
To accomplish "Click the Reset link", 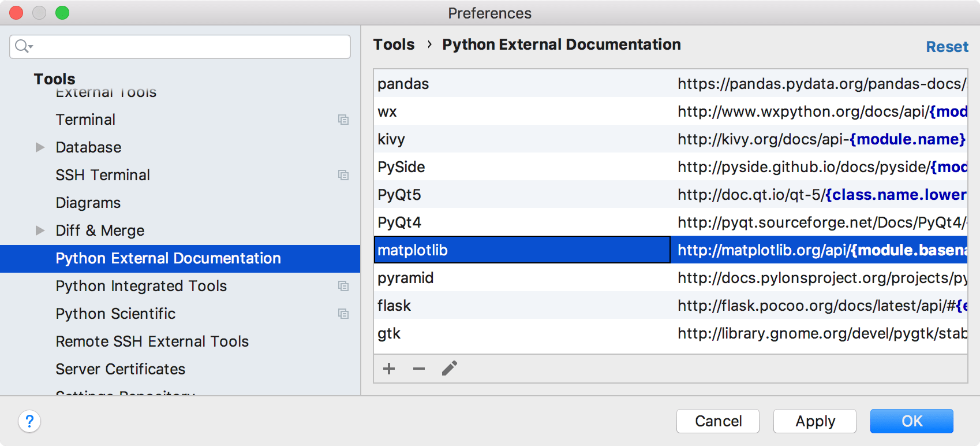I will coord(947,47).
